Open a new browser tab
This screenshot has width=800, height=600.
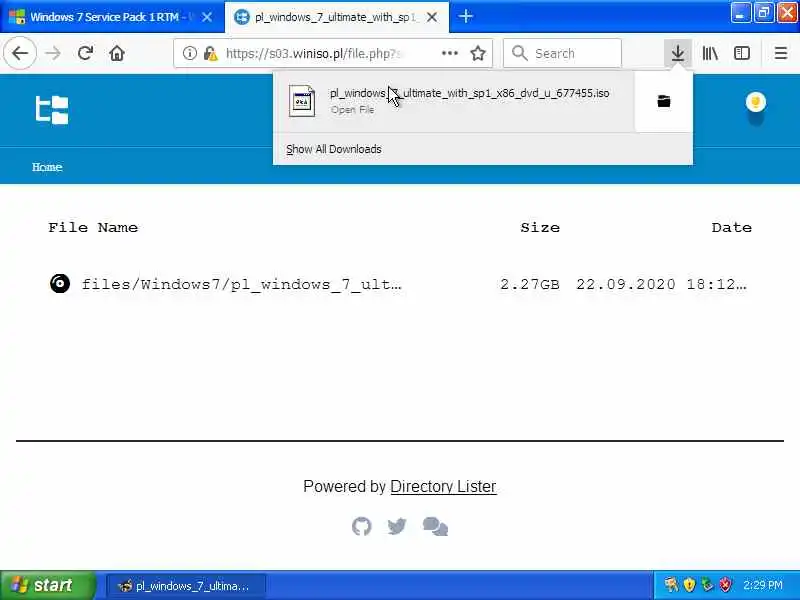coord(465,16)
